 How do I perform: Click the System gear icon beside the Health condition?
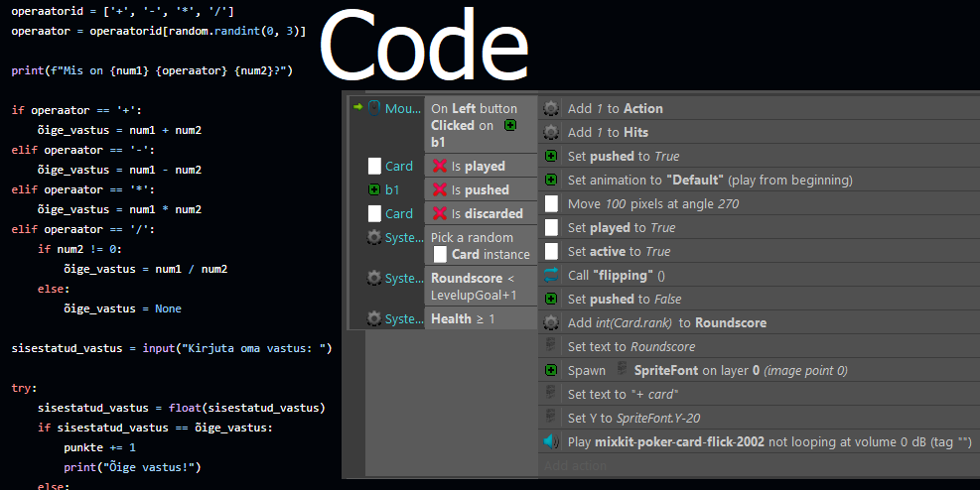coord(374,318)
